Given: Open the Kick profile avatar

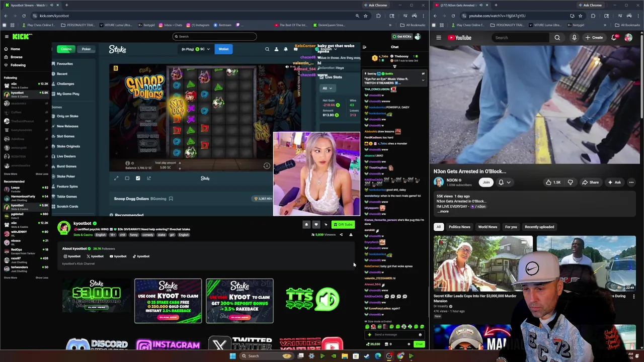Looking at the screenshot, I should pos(418,36).
